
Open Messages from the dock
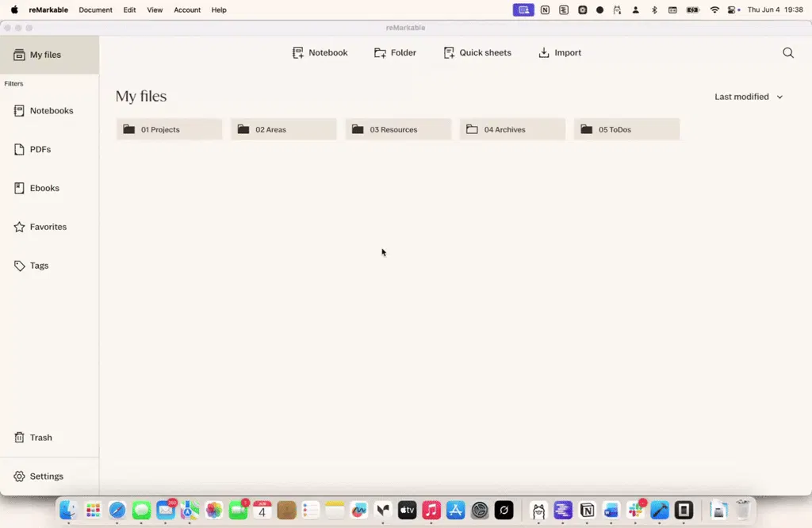[x=141, y=511]
